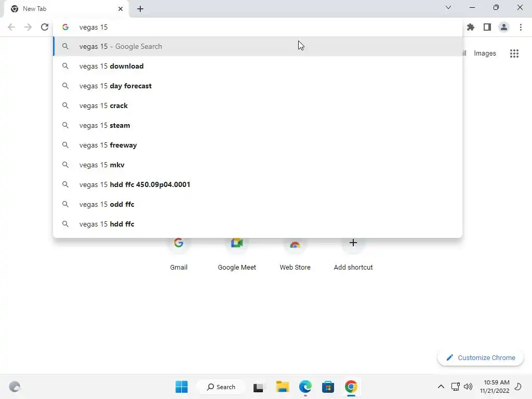The width and height of the screenshot is (532, 399).
Task: Click the taskbar Search box
Action: 221,387
